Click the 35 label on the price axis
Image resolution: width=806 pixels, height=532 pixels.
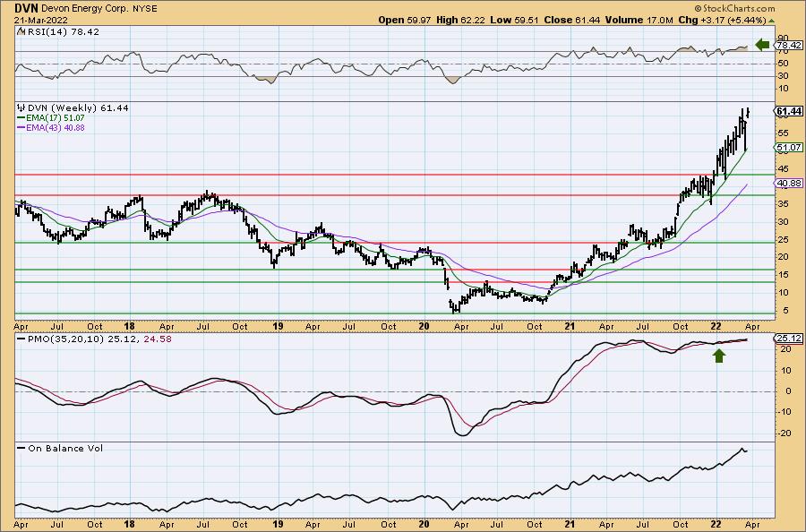pyautogui.click(x=783, y=204)
